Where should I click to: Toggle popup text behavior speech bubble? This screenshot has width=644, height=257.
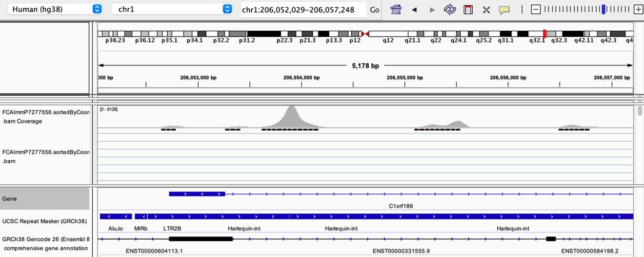click(x=504, y=9)
